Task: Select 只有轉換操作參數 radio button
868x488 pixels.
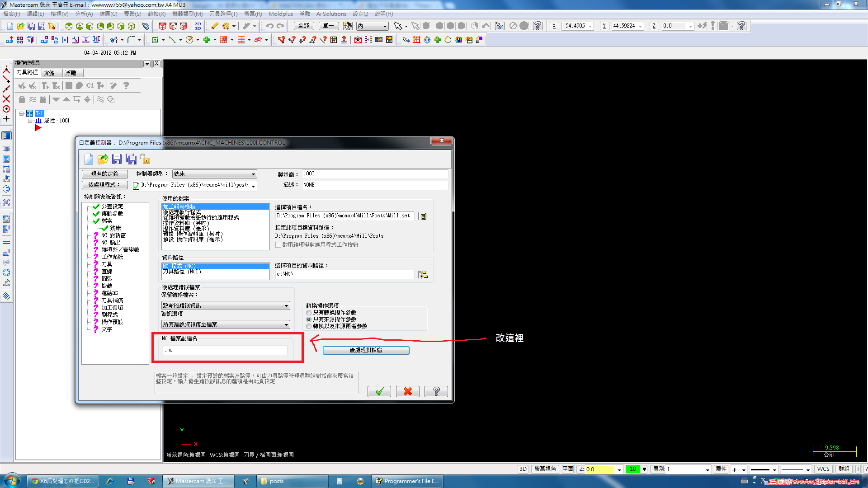Action: pos(309,313)
